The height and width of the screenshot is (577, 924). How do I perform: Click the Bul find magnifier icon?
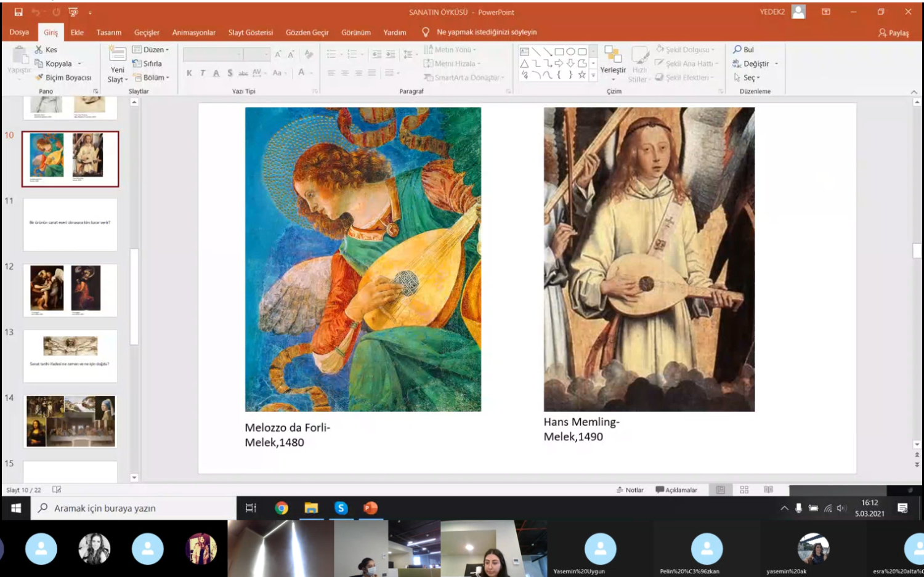(x=737, y=49)
